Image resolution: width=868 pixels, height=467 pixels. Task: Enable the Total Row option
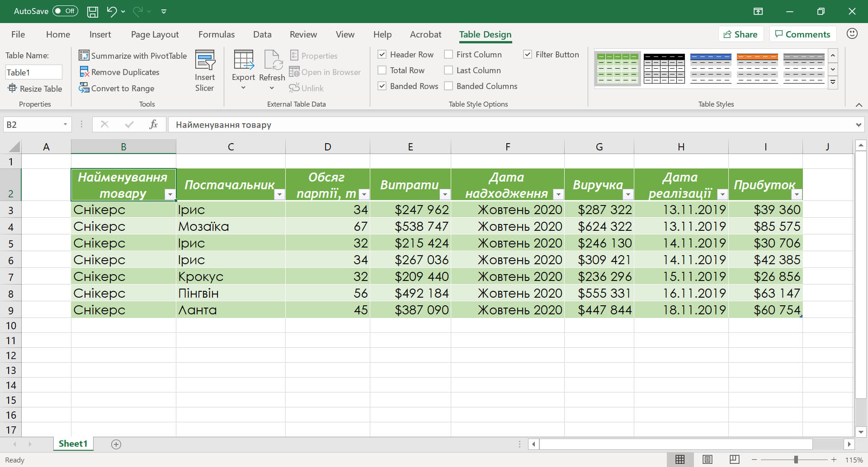point(382,70)
